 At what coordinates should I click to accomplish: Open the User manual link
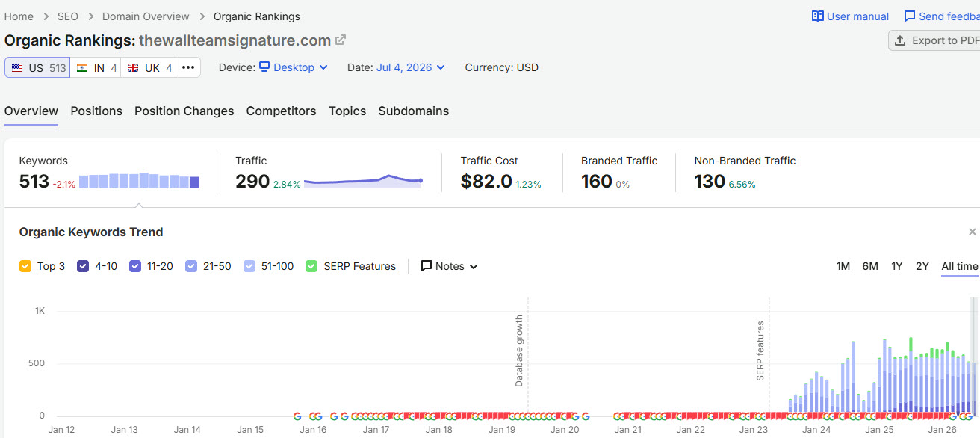click(x=851, y=16)
